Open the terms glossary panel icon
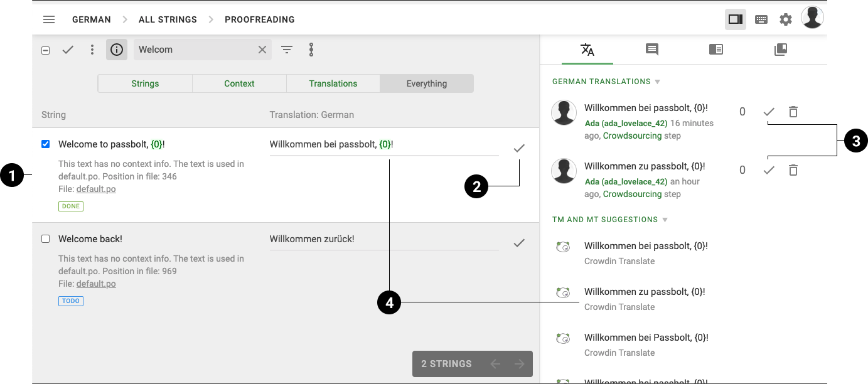The image size is (868, 384). [716, 50]
